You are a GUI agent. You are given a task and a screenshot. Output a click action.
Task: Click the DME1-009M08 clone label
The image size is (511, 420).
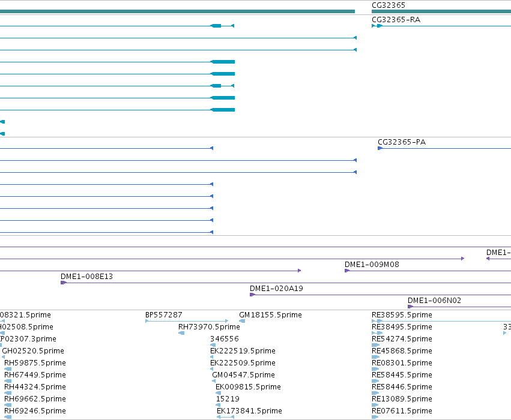coord(372,265)
